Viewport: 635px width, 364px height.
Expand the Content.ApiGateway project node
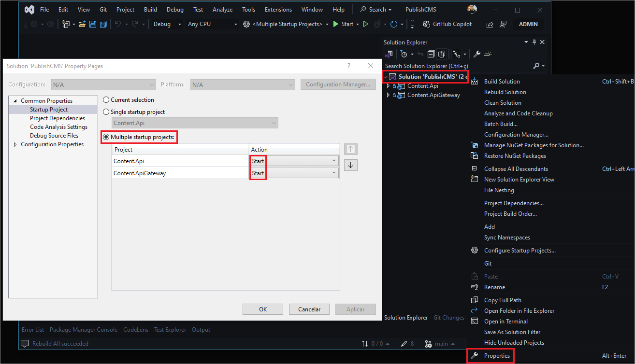(388, 95)
